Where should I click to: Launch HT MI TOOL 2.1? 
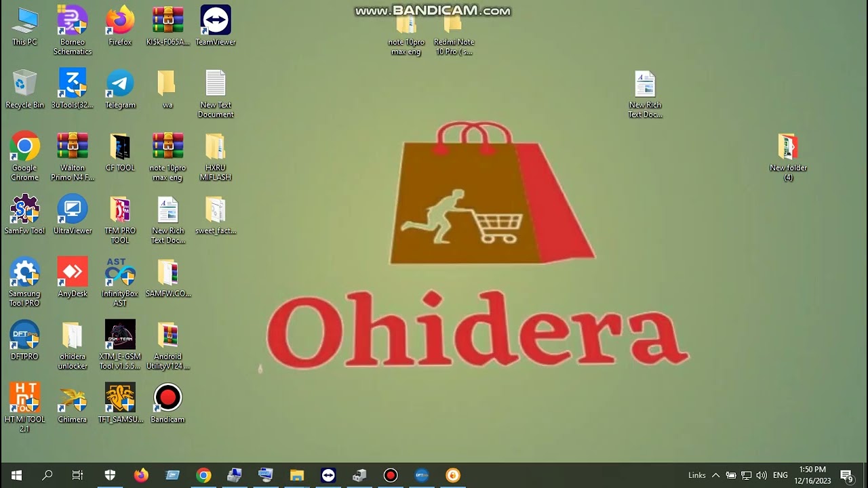(24, 408)
